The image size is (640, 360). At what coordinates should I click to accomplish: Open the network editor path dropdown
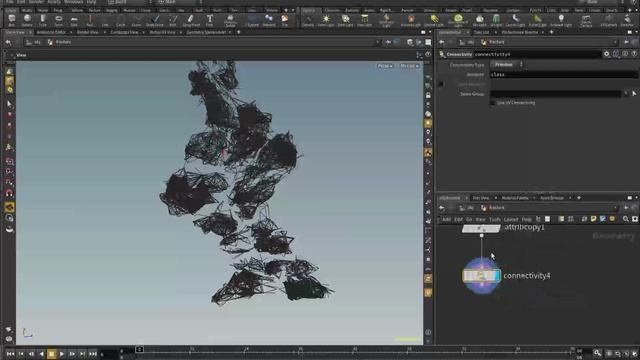pos(615,208)
